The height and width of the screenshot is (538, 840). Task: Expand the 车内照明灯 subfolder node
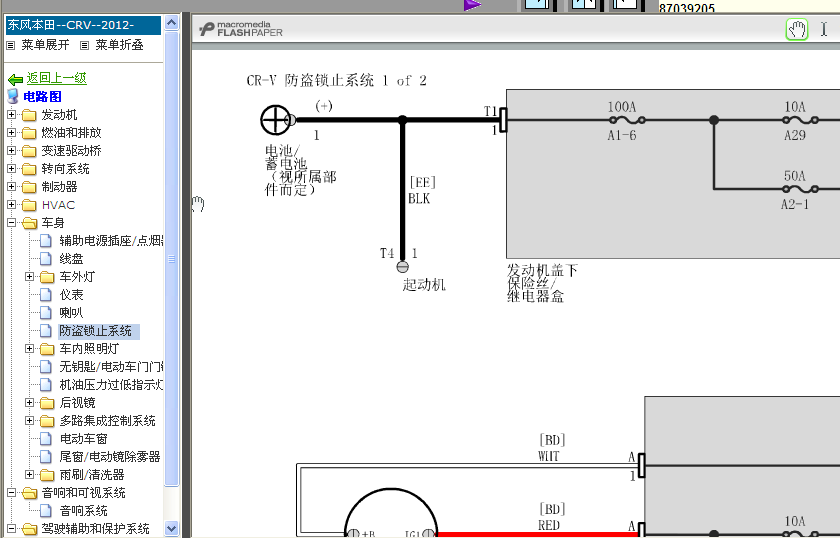[29, 348]
